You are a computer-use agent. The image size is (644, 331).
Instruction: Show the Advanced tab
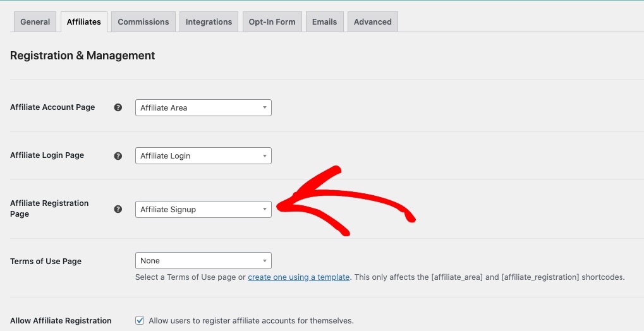point(372,21)
